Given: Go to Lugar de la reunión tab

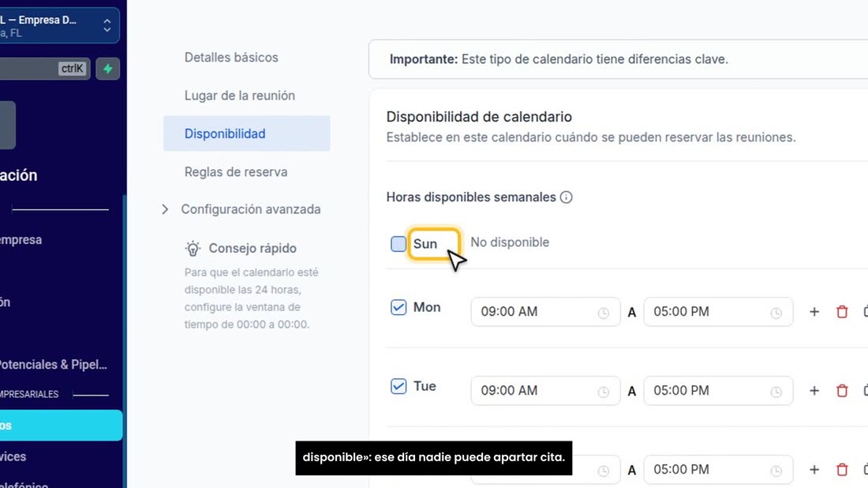Looking at the screenshot, I should pyautogui.click(x=240, y=96).
